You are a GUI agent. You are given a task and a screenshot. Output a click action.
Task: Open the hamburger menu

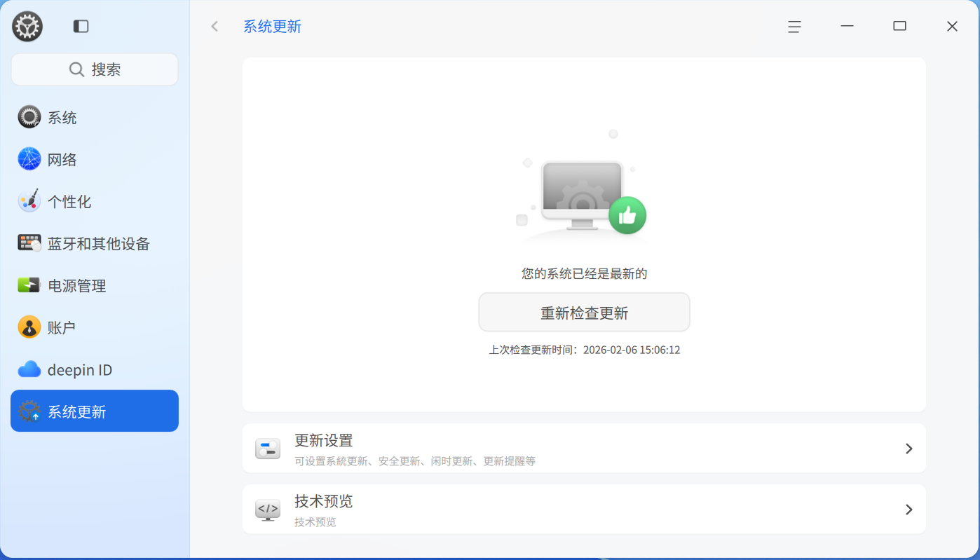pos(794,26)
